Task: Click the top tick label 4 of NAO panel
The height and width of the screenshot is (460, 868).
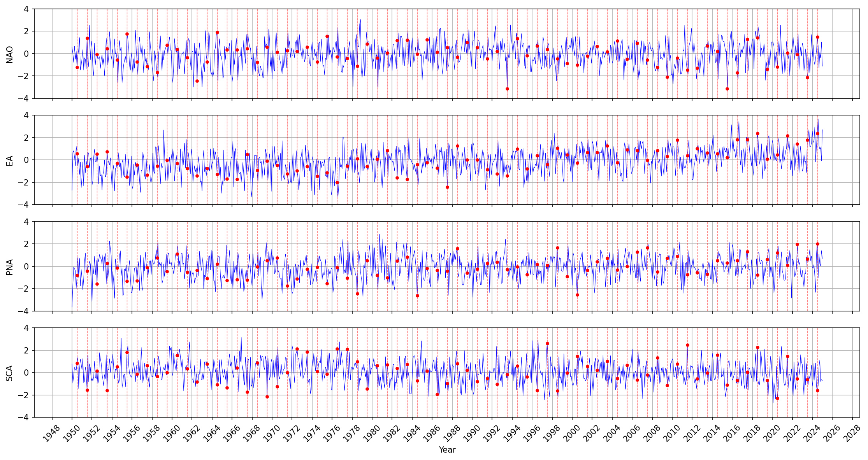Action: click(26, 9)
